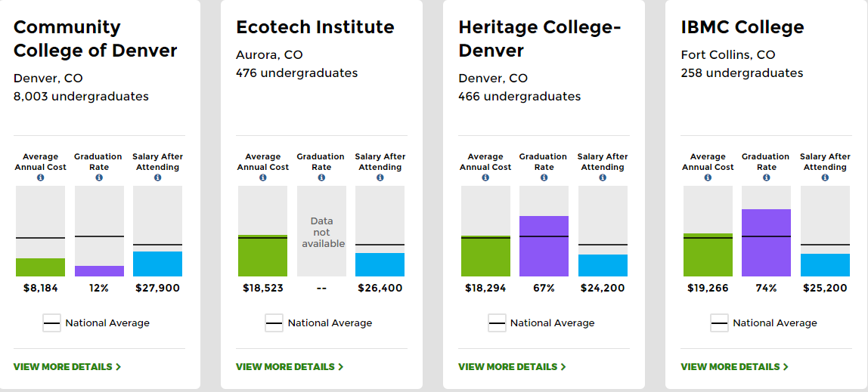Click info icon under Ecotech Institute Graduation Rate
This screenshot has height=392, width=868.
(321, 177)
